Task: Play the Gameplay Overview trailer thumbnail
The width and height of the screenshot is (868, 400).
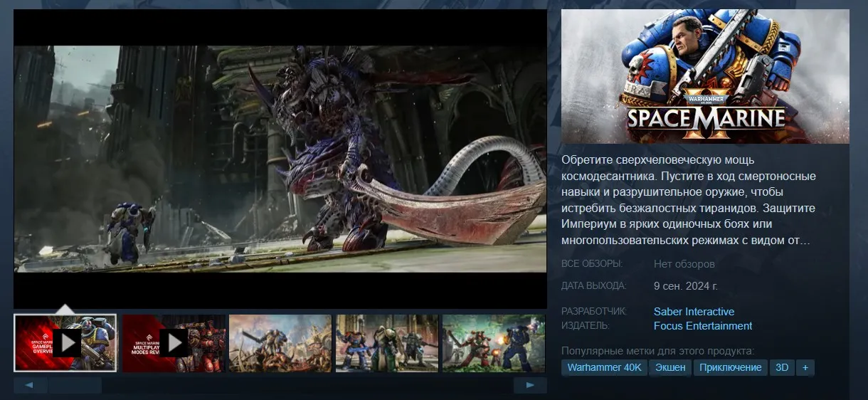Action: point(65,343)
